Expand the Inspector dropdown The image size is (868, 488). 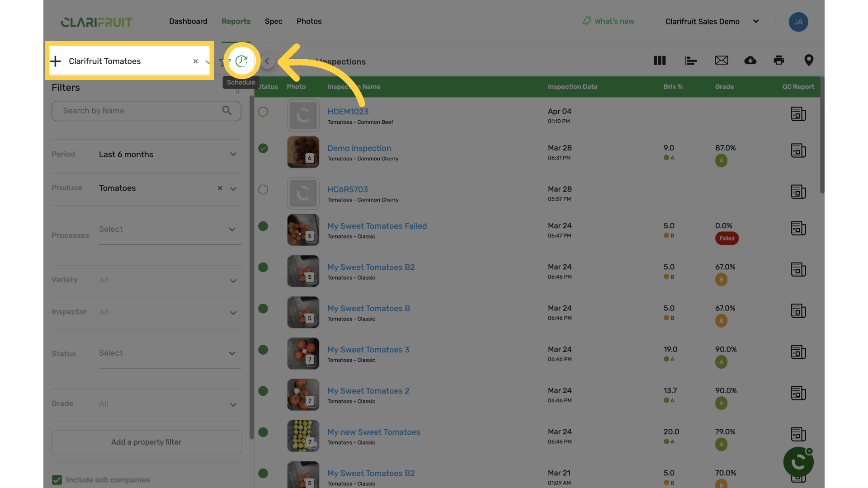point(233,313)
